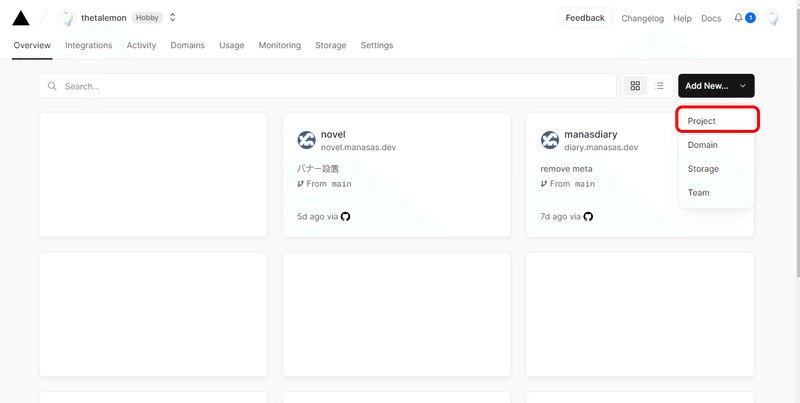The image size is (800, 403).
Task: Open notifications bell icon
Action: click(x=738, y=18)
